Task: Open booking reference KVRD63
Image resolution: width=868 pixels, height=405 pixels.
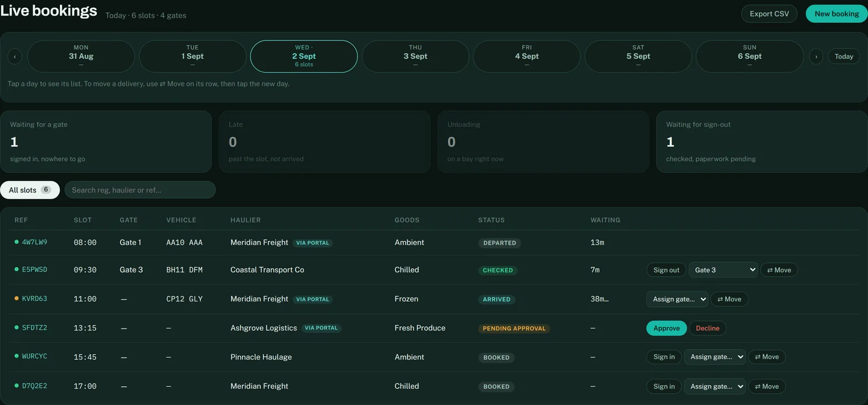Action: pos(34,299)
